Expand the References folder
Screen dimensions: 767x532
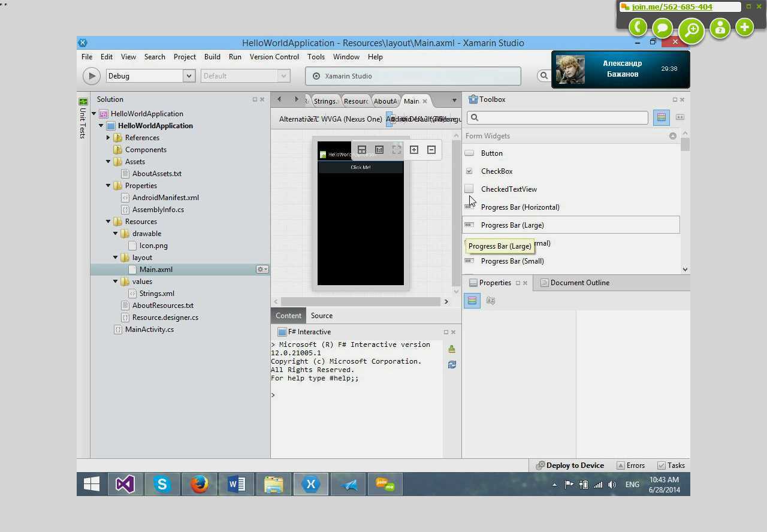108,138
